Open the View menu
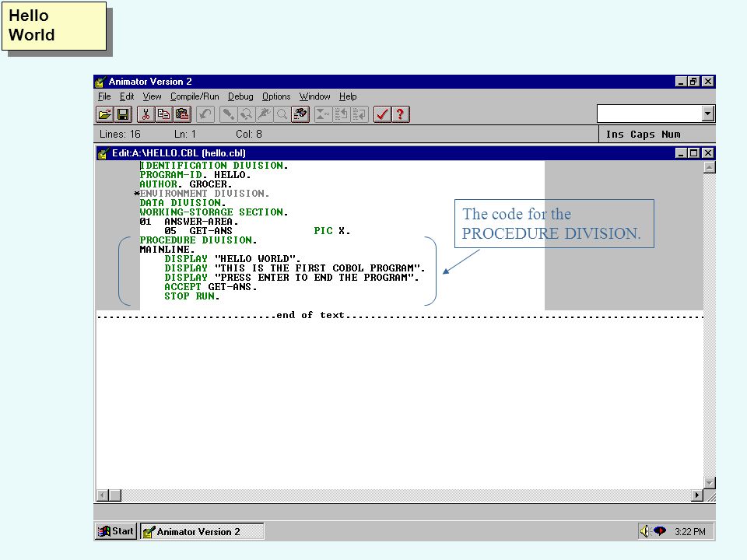Viewport: 747px width, 560px height. tap(152, 96)
